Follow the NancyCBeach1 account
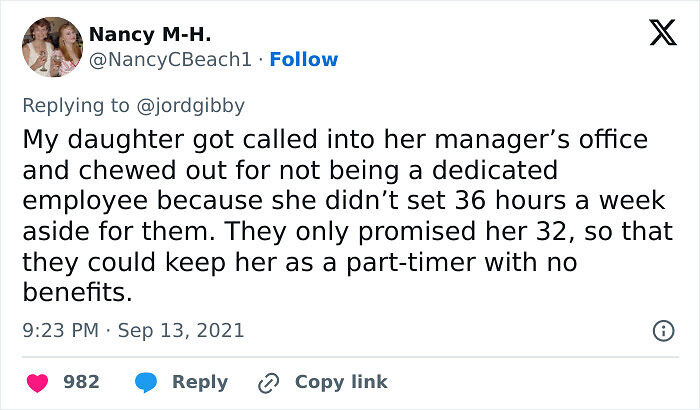This screenshot has height=410, width=700. [304, 60]
